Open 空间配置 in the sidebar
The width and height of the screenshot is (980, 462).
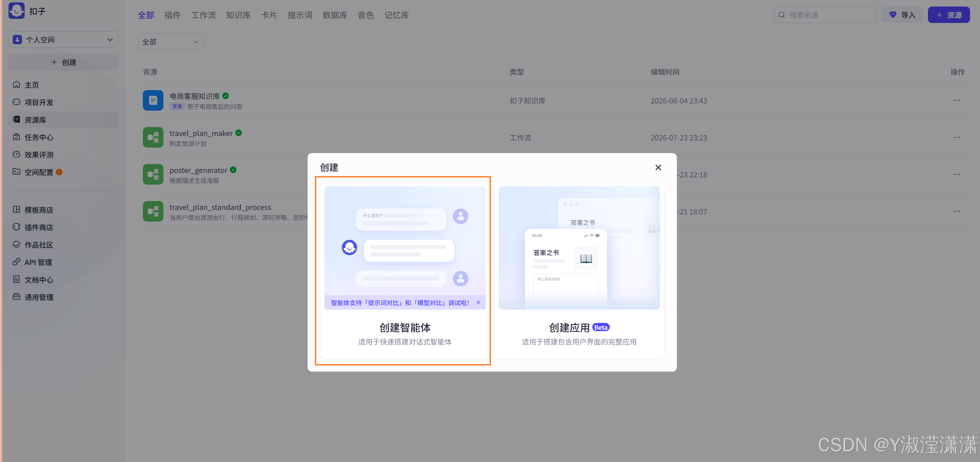(63, 172)
